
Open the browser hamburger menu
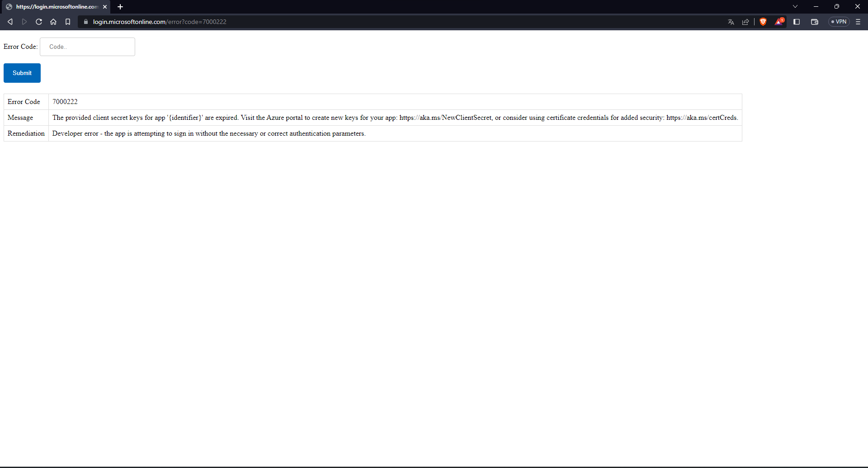(858, 22)
